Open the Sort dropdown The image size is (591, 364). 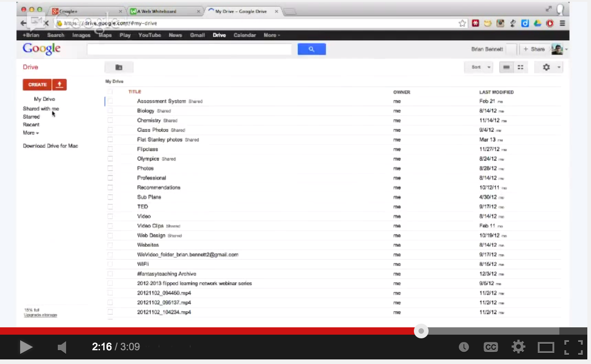(x=479, y=67)
